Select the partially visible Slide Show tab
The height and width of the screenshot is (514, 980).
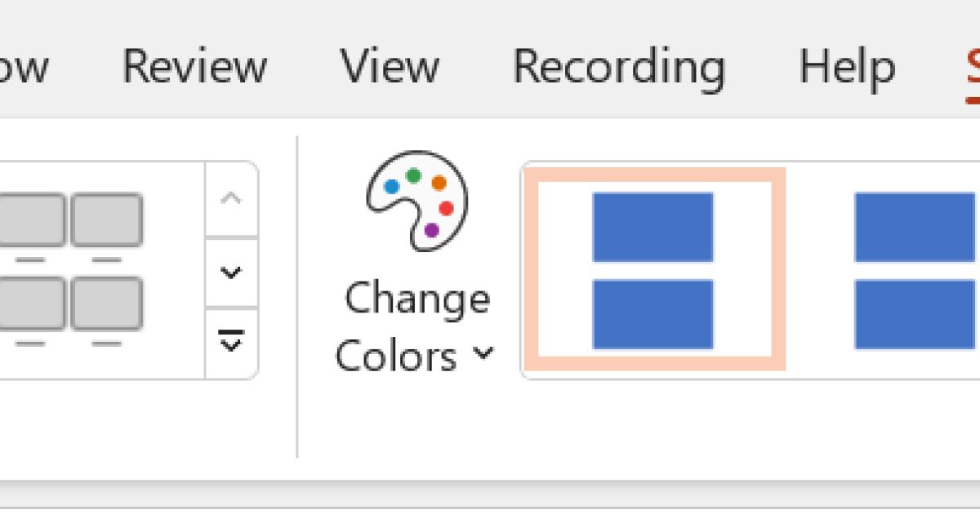coord(23,67)
